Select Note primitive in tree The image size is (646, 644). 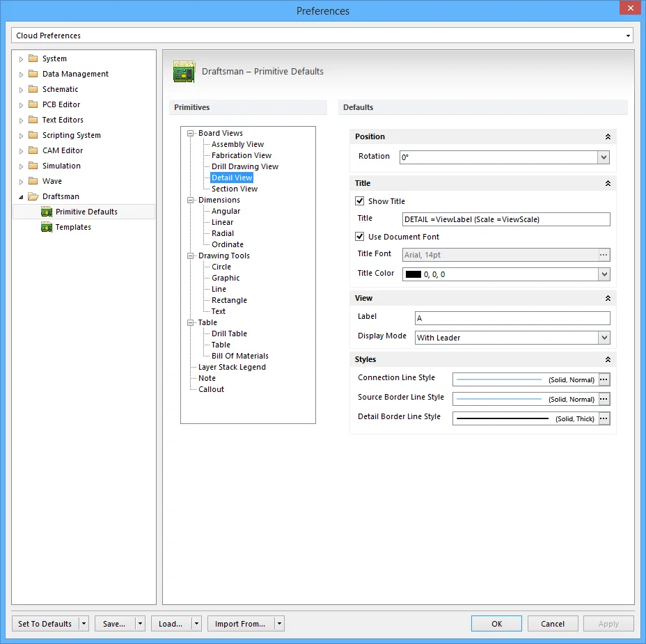point(207,378)
